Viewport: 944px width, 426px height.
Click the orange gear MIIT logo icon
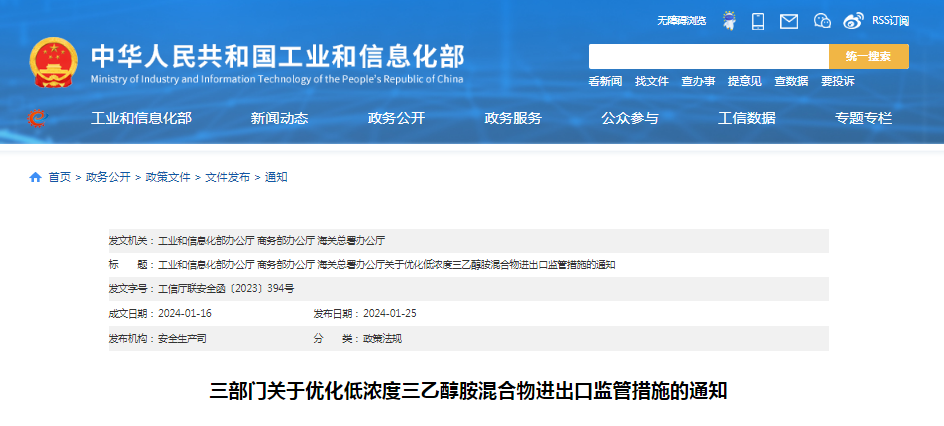tap(36, 119)
